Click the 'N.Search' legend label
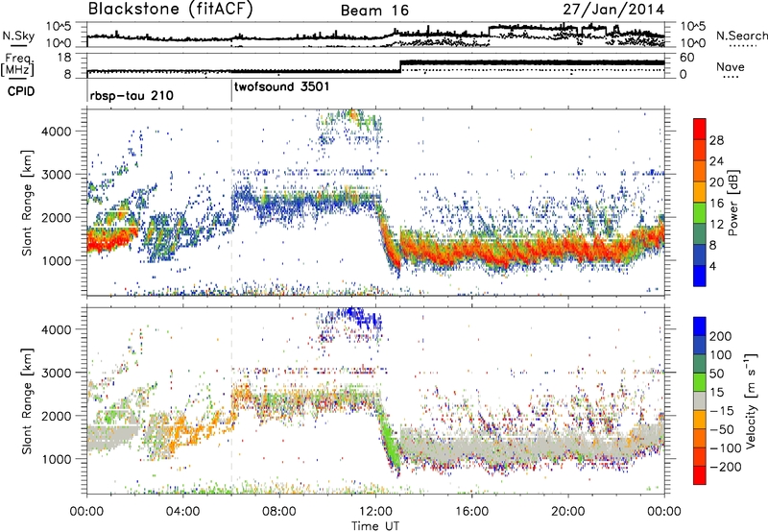Viewport: 768px width, 532px height. tap(741, 36)
